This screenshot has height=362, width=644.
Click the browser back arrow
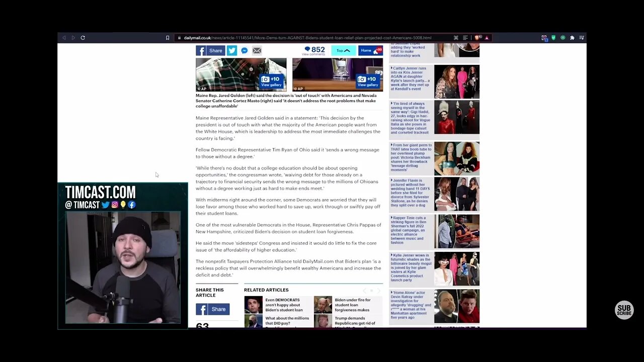pos(64,38)
